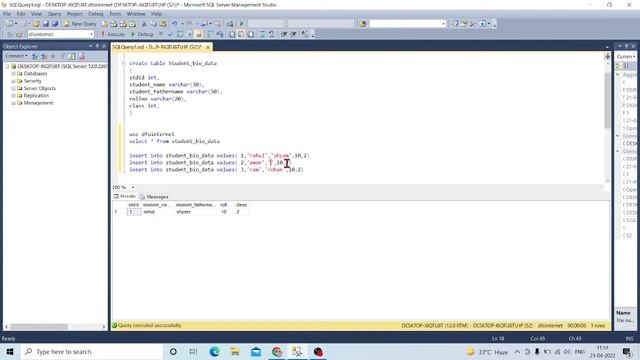This screenshot has width=640, height=360.
Task: Increase indent of selected code
Action: [x=293, y=34]
